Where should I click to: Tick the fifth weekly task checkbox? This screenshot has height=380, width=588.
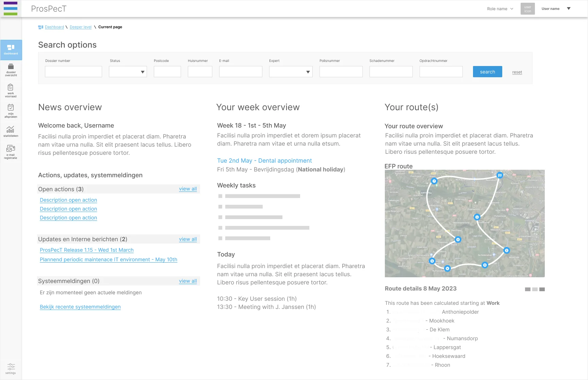220,238
